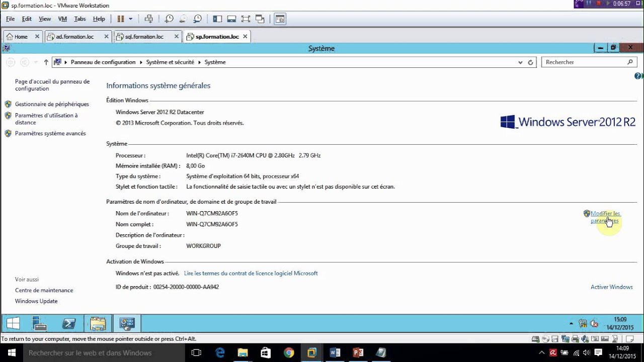
Task: Open the power options dropdown arrow beside the pause icon
Action: [x=131, y=19]
